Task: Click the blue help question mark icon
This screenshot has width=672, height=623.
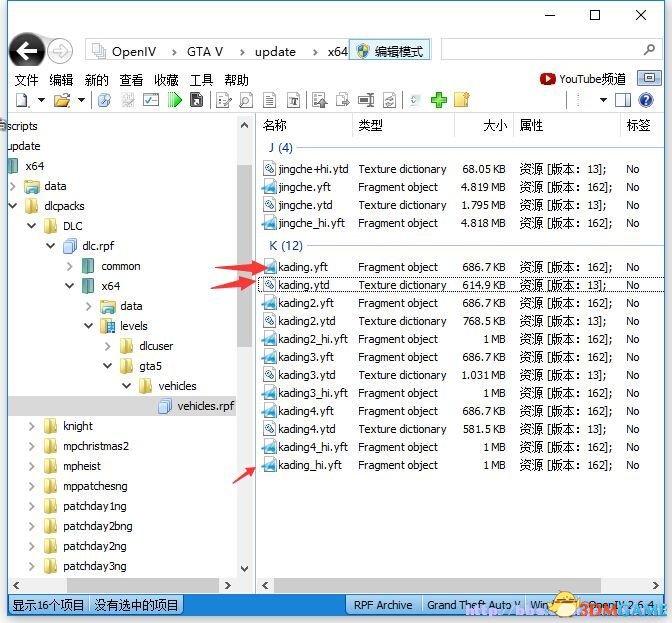Action: [x=645, y=100]
